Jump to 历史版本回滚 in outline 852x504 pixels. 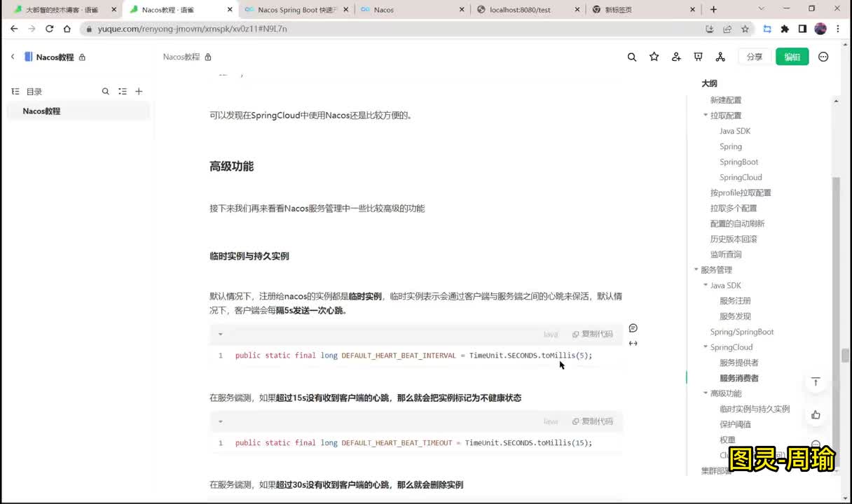pos(734,239)
